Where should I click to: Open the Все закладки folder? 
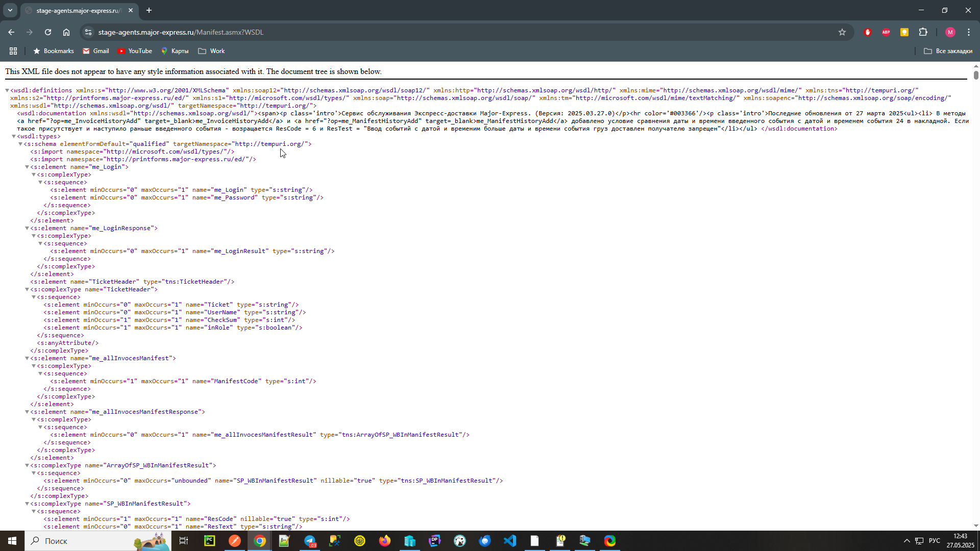tap(948, 51)
